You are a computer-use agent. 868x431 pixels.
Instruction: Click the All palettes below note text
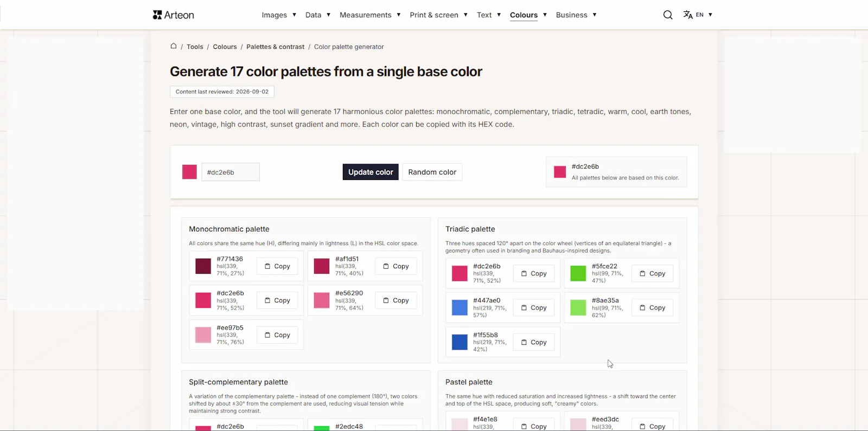pos(625,178)
